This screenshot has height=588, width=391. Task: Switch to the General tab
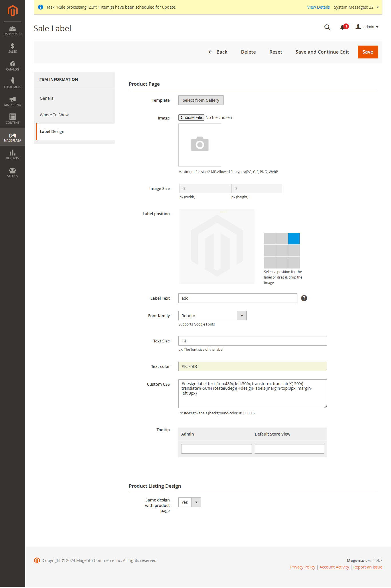[x=47, y=98]
